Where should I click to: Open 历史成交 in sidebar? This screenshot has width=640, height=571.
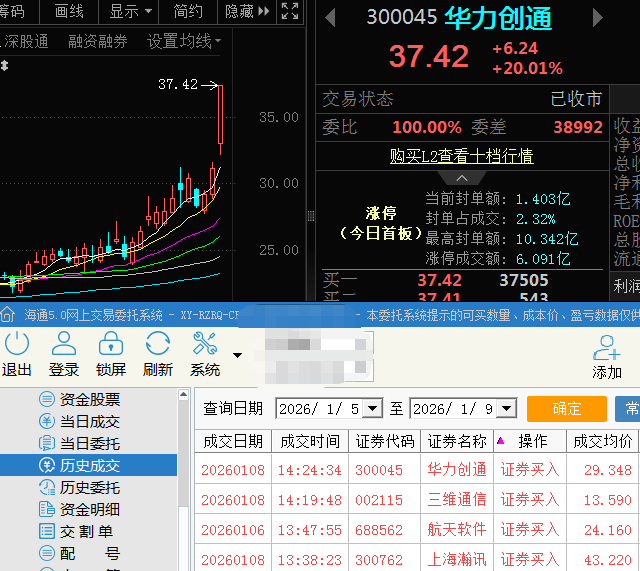88,465
